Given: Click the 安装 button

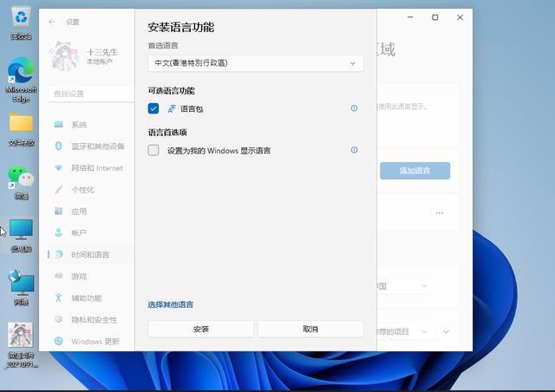Looking at the screenshot, I should 201,329.
